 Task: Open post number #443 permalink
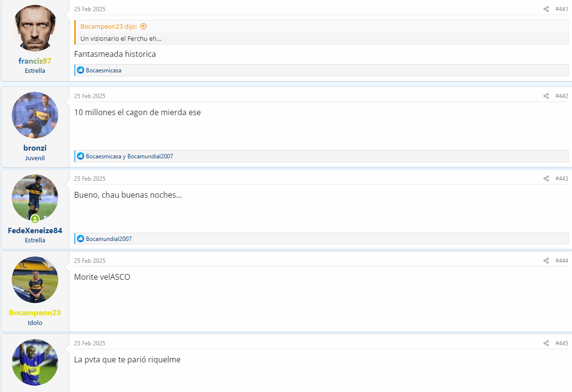click(x=562, y=178)
